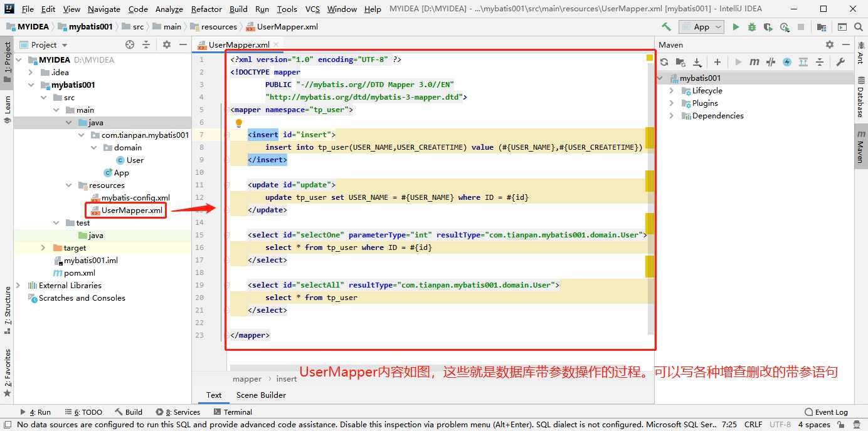Click the Build Project hammer icon
This screenshot has width=868, height=431.
(x=666, y=27)
